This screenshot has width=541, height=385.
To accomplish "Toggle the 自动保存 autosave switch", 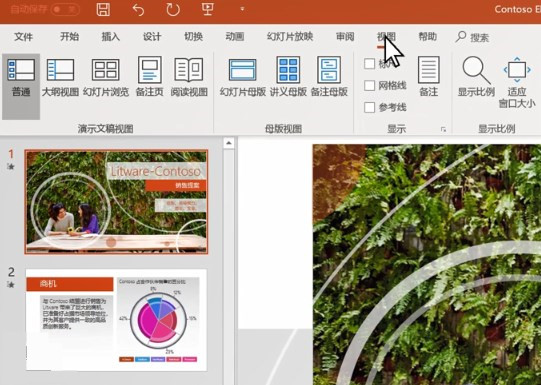I will click(65, 9).
